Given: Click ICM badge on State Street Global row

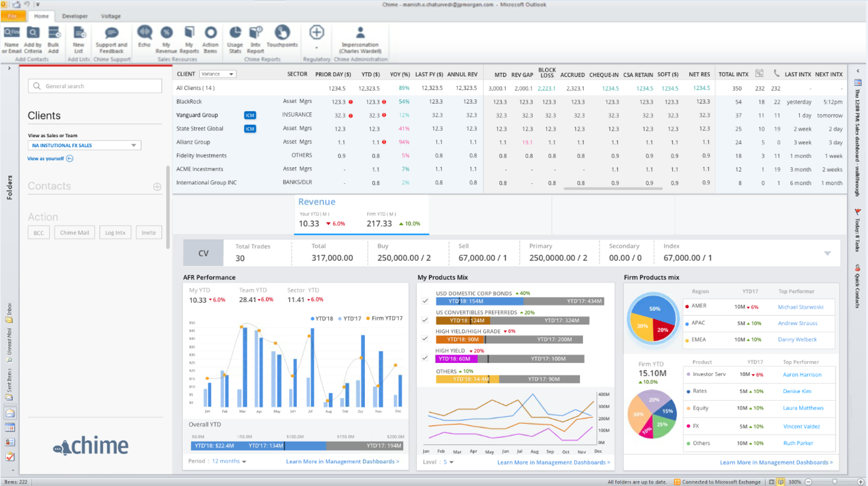Looking at the screenshot, I should [x=250, y=129].
